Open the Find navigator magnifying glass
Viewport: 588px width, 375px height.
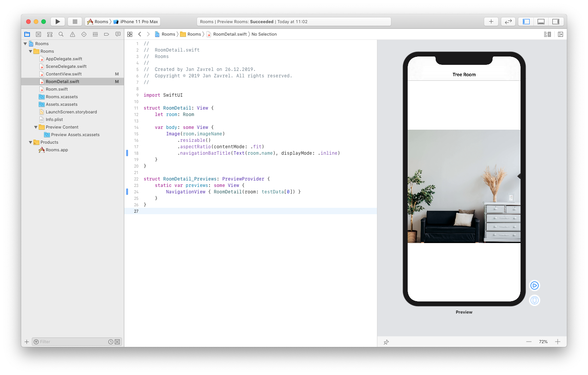[x=61, y=34]
